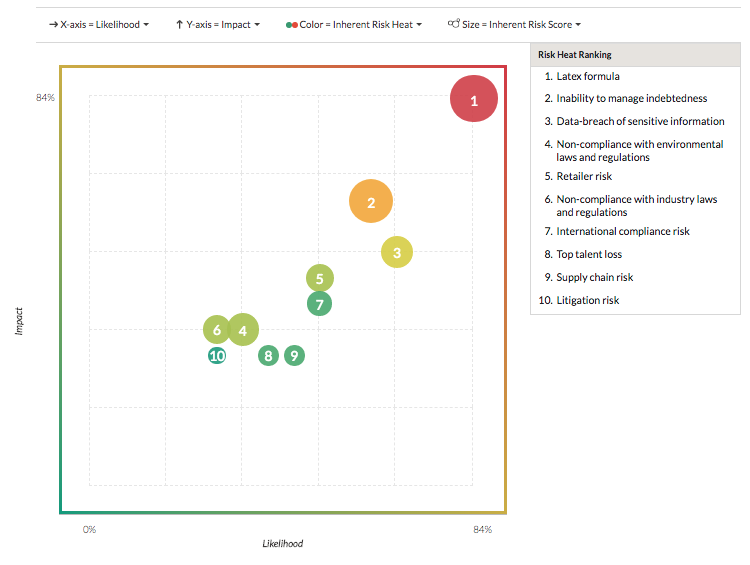Expand the Color Inherent Risk Heat dropdown

click(354, 23)
